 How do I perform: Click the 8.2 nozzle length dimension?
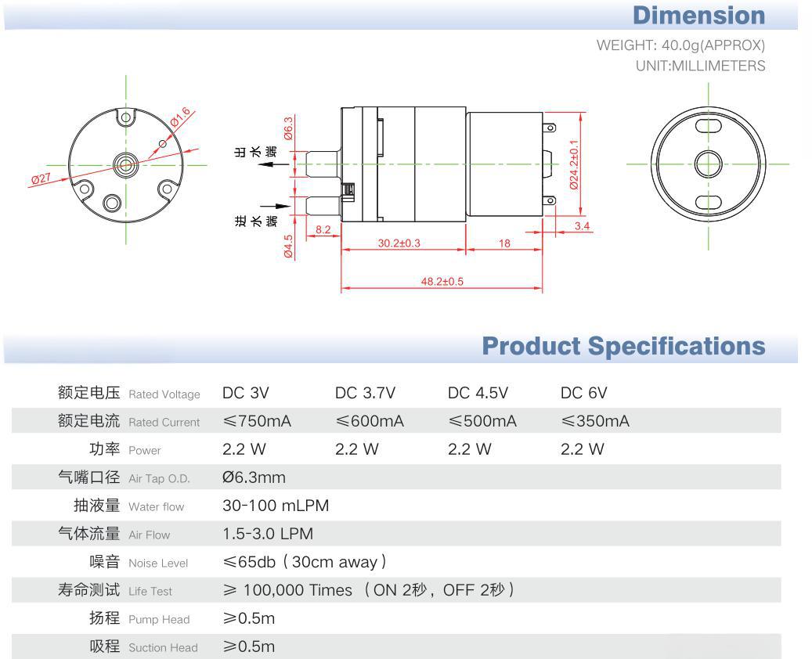click(x=323, y=229)
